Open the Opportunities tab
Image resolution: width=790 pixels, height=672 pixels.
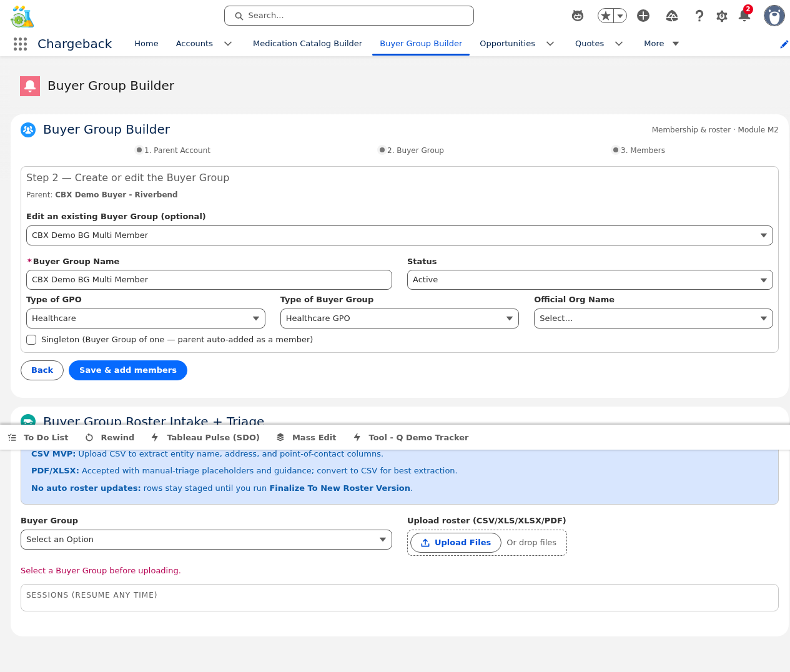point(507,44)
